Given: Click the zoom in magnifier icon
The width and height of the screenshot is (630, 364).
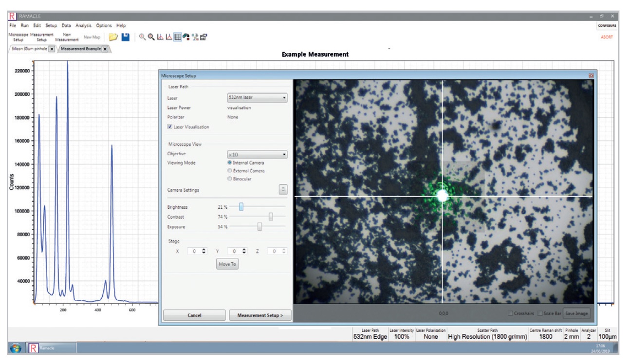Looking at the screenshot, I should click(142, 37).
